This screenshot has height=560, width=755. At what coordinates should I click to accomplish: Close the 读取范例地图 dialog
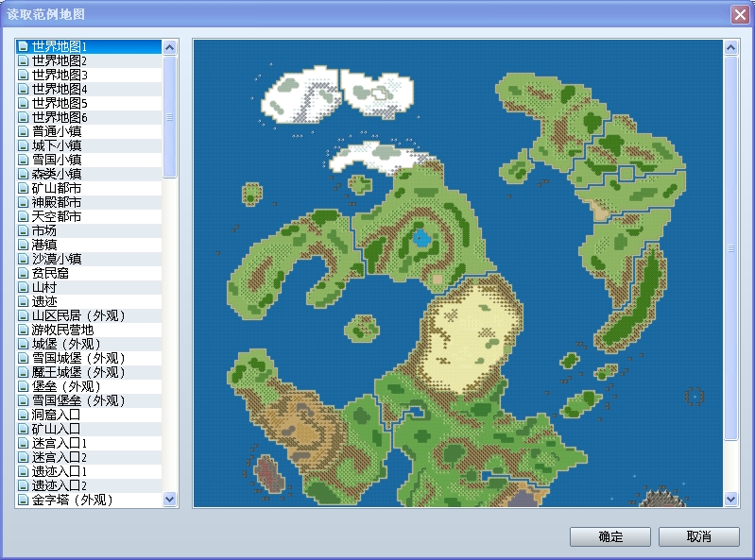tap(740, 14)
